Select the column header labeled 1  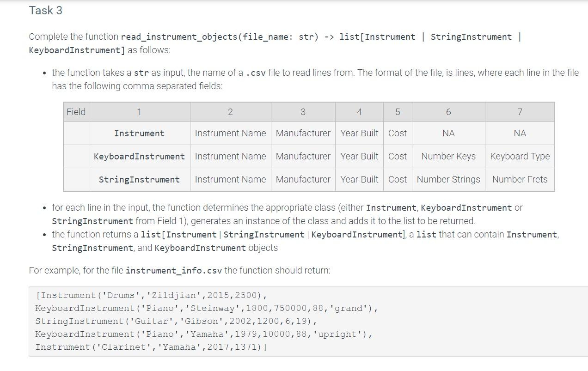point(139,112)
